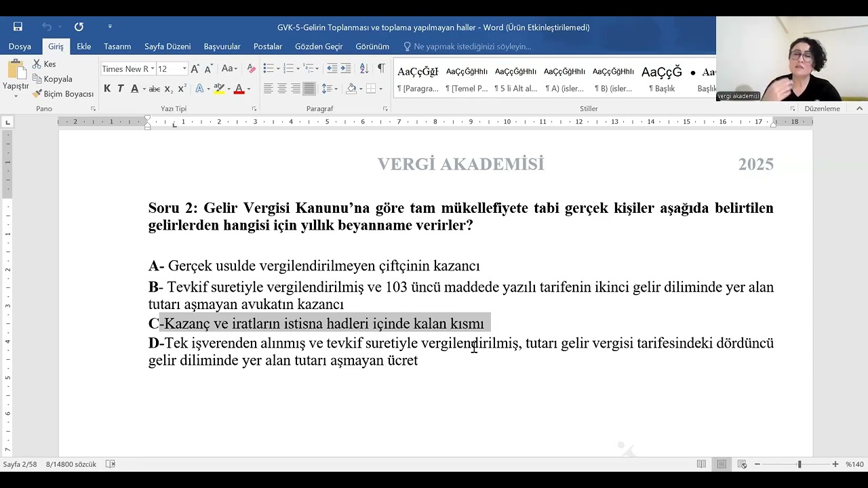Cut selection with Kes
Image resolution: width=868 pixels, height=488 pixels.
point(45,64)
